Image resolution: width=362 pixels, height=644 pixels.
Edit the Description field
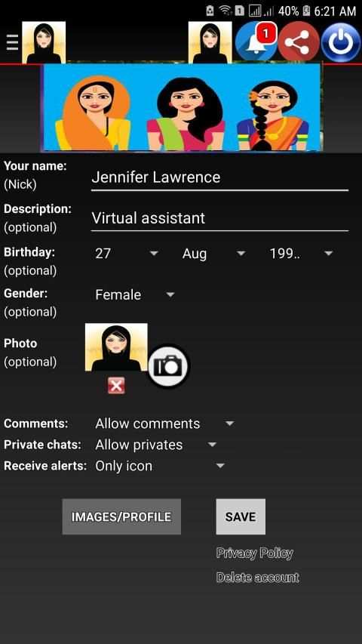pos(219,218)
